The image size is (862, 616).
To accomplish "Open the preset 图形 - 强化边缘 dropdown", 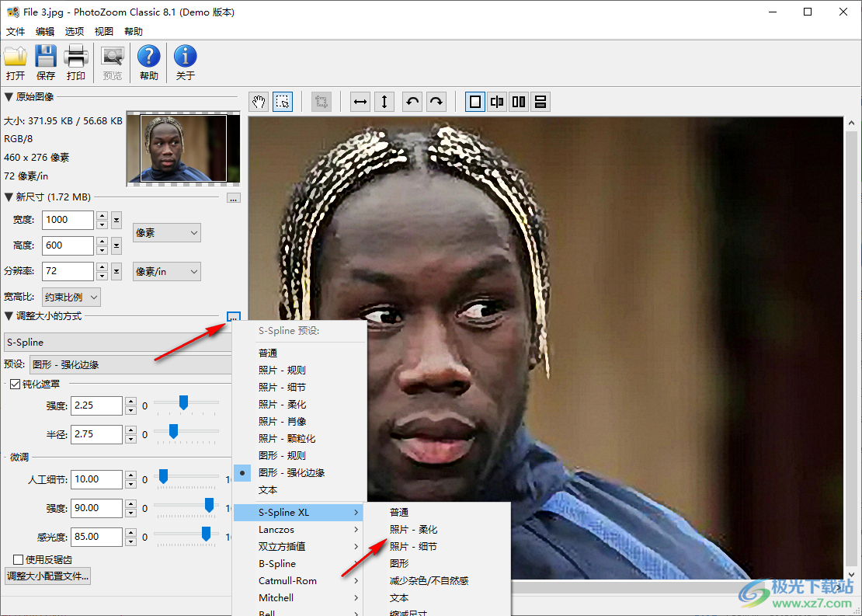I will 130,364.
